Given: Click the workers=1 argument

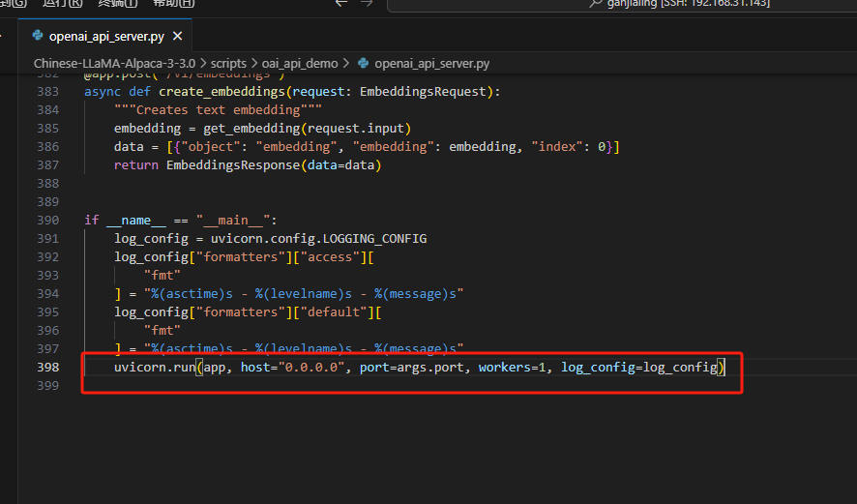Looking at the screenshot, I should tap(512, 367).
